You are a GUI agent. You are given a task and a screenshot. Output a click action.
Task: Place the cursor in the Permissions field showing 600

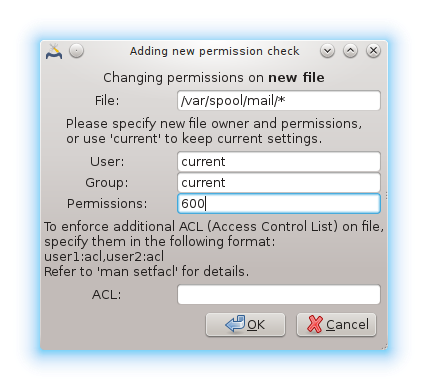click(279, 203)
